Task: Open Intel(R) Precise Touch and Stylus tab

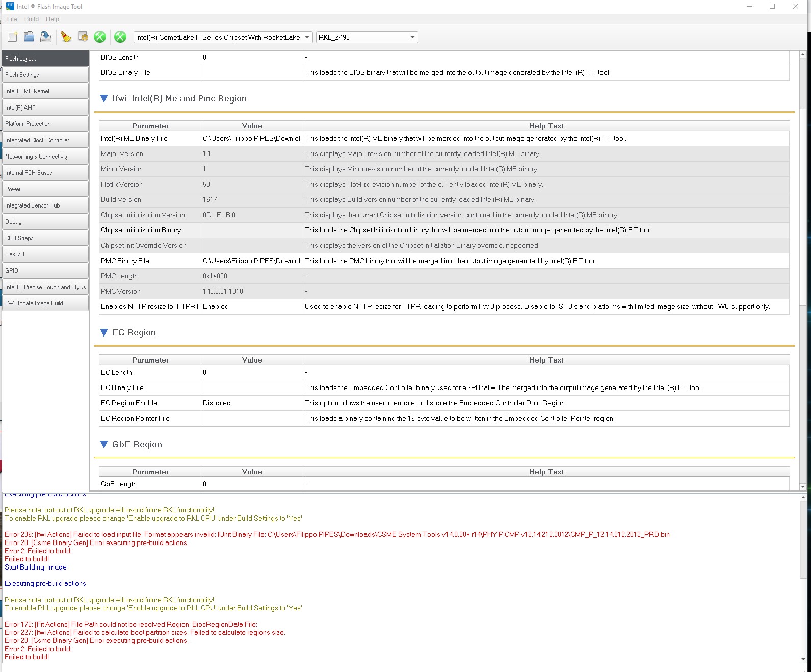Action: [x=45, y=287]
